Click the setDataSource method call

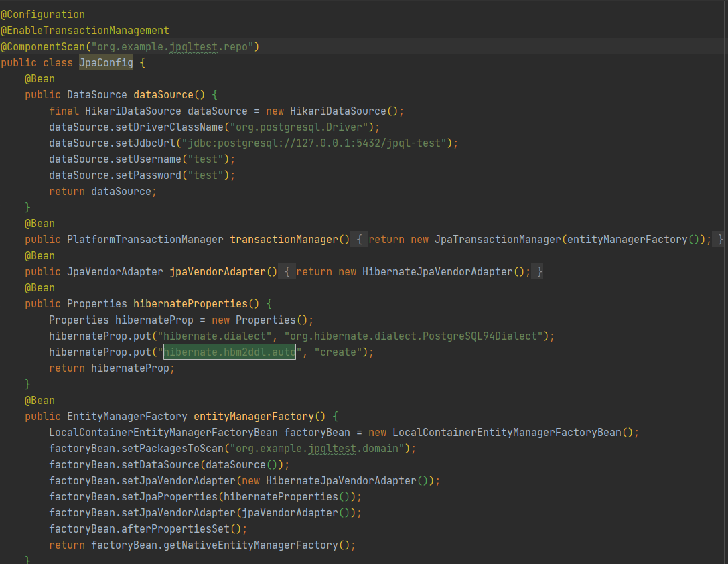tap(160, 465)
